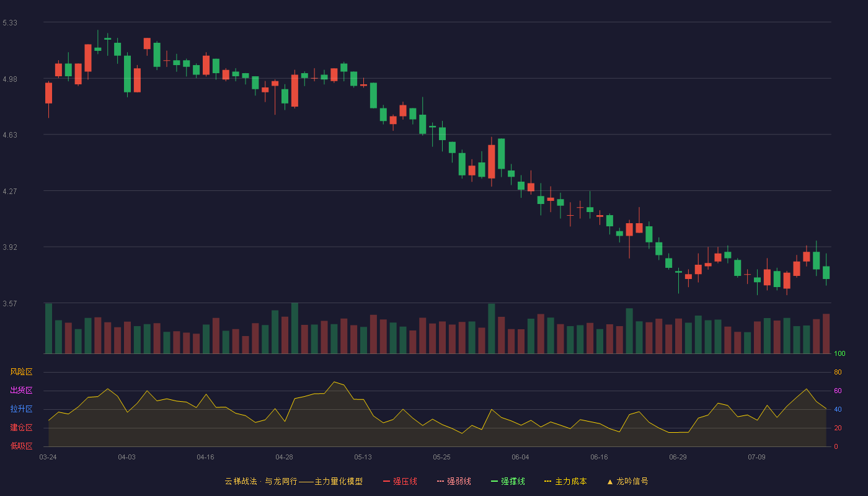This screenshot has height=496, width=868.
Task: Click the 06-29 date axis label
Action: [x=678, y=457]
